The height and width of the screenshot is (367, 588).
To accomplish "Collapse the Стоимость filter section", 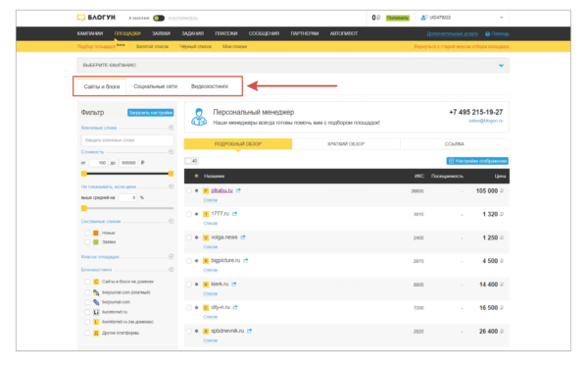I will coord(171,152).
